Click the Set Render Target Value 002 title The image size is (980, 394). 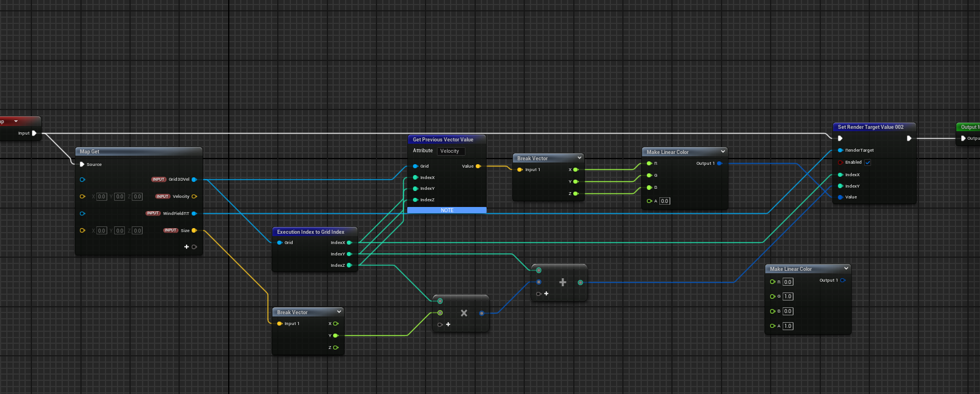pyautogui.click(x=870, y=127)
